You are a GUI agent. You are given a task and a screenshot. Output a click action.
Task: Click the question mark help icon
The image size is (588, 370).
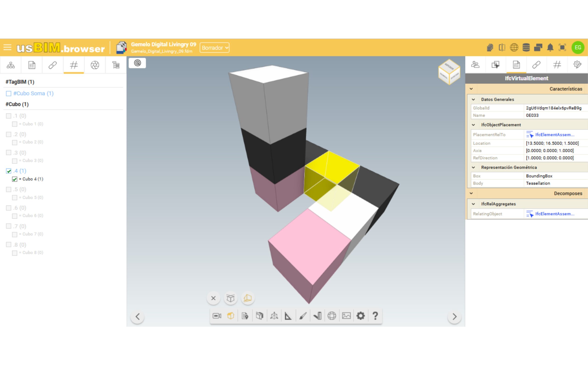tap(375, 316)
